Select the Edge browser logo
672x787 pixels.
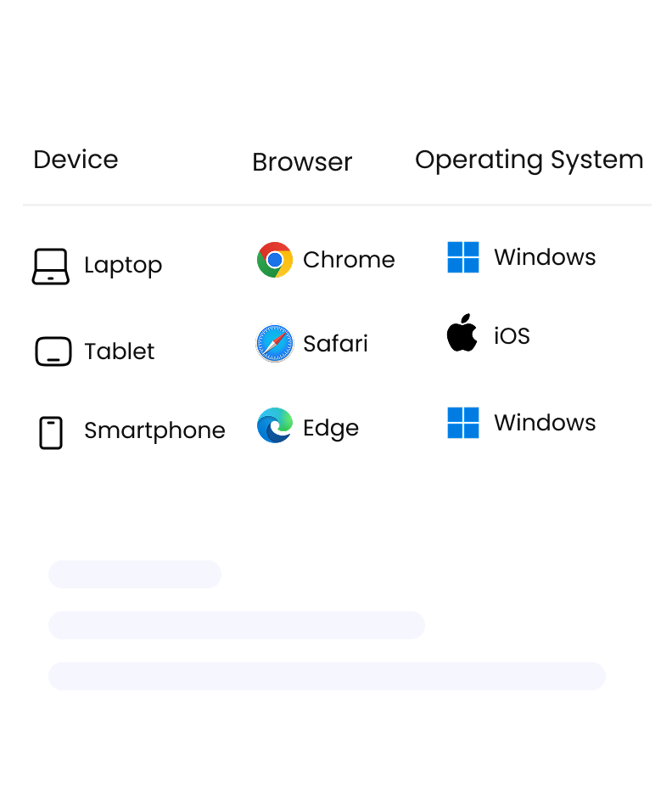275,426
